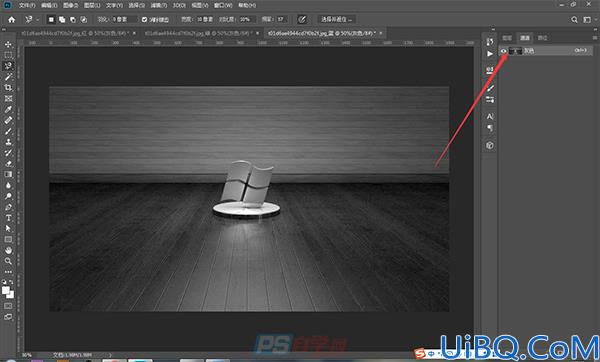The width and height of the screenshot is (600, 362).
Task: Switch to the Paths panel tab
Action: click(x=542, y=38)
